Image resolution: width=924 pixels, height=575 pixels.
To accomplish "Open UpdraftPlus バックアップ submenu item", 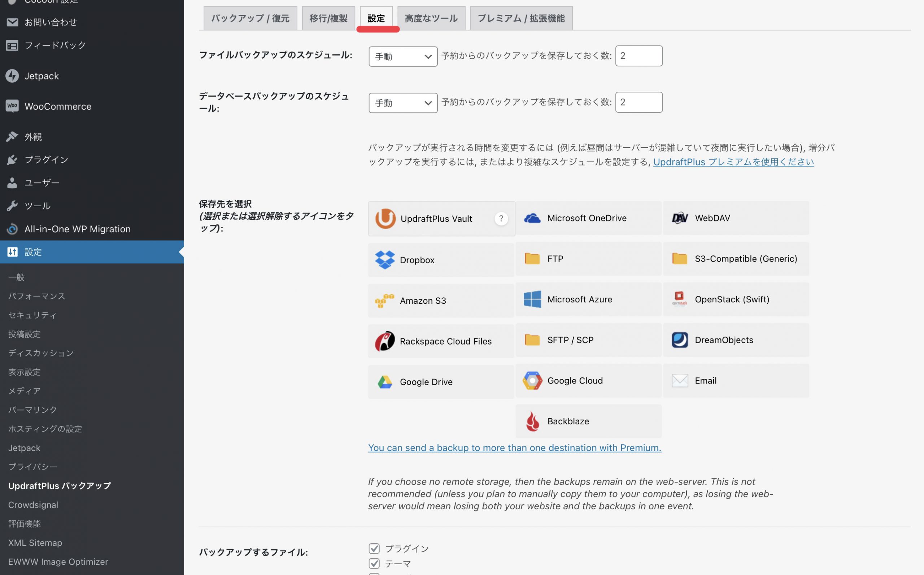I will coord(60,486).
